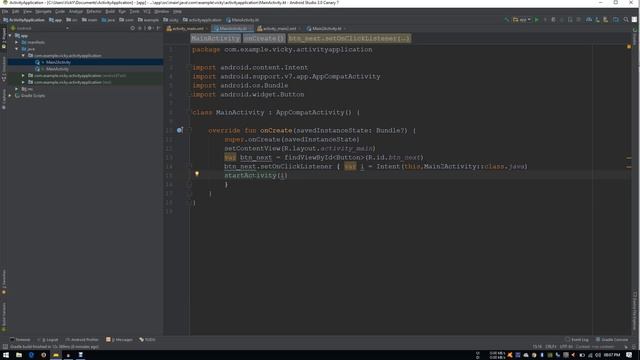Select Main2Activity in the project tree
The height and width of the screenshot is (360, 640).
point(58,62)
